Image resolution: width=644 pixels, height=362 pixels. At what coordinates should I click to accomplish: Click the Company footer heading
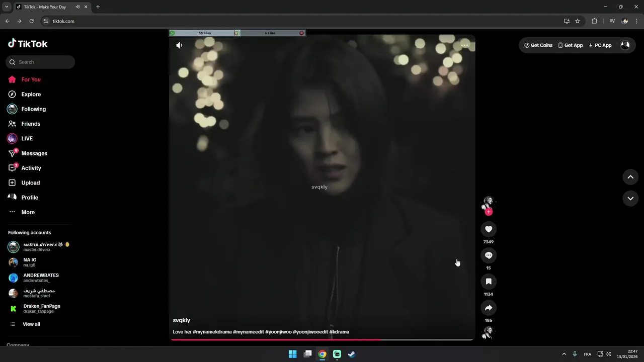click(18, 345)
